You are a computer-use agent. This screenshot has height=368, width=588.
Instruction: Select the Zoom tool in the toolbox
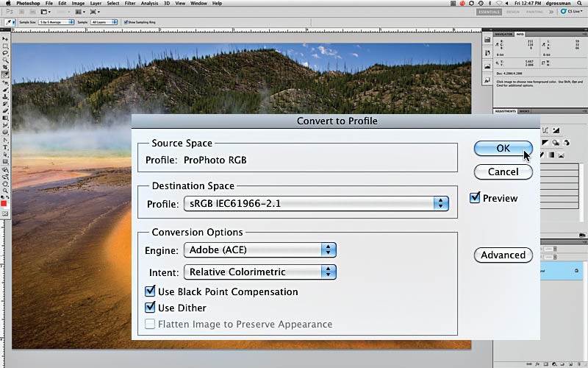pos(5,191)
